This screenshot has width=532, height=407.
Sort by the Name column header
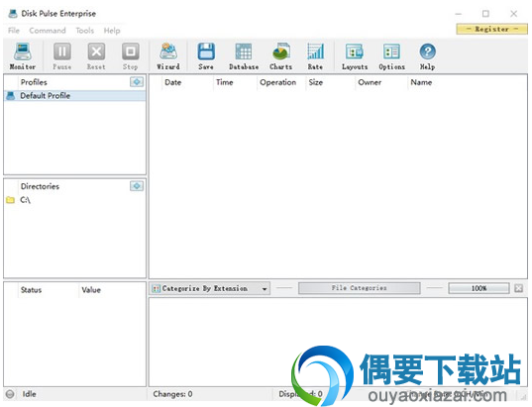tap(421, 82)
